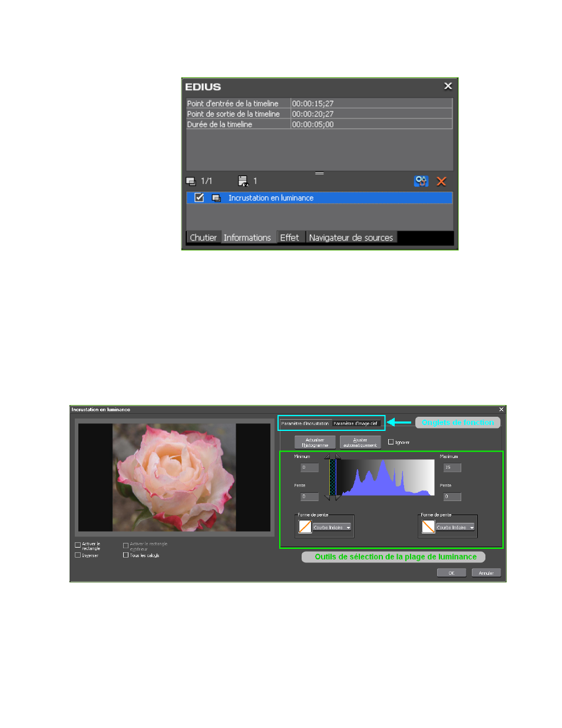
Task: Click the Annuler button
Action: pos(486,573)
